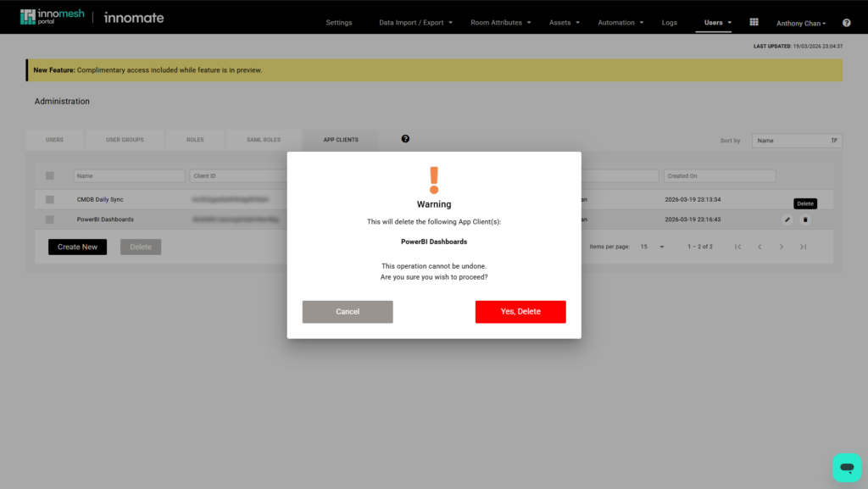Click the trash delete icon in PowerBI row
The height and width of the screenshot is (489, 868).
coord(805,219)
